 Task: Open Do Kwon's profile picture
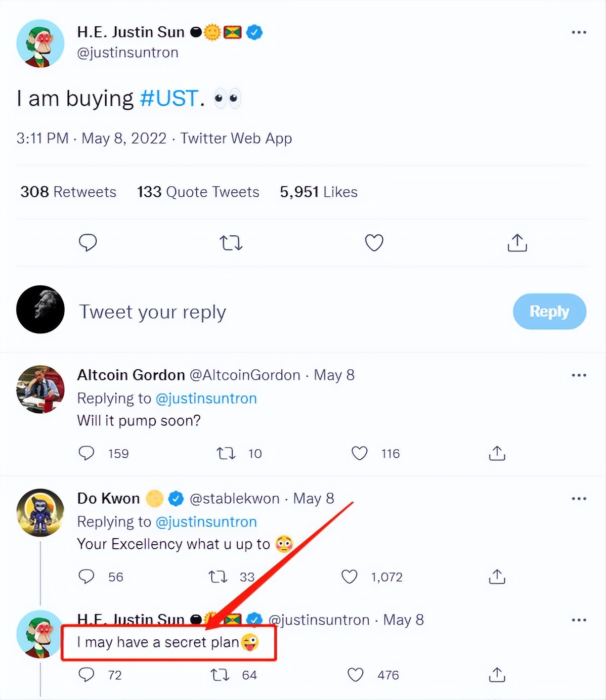click(40, 512)
